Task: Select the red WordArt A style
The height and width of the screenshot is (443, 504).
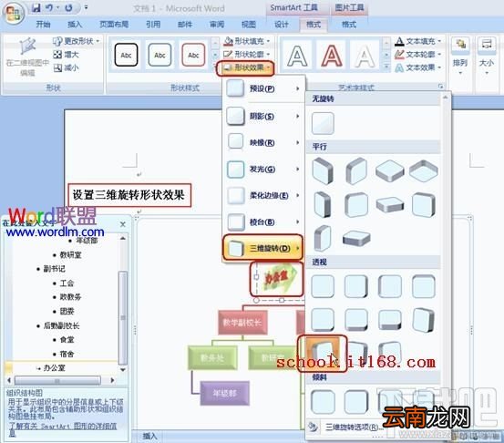Action: (x=332, y=56)
